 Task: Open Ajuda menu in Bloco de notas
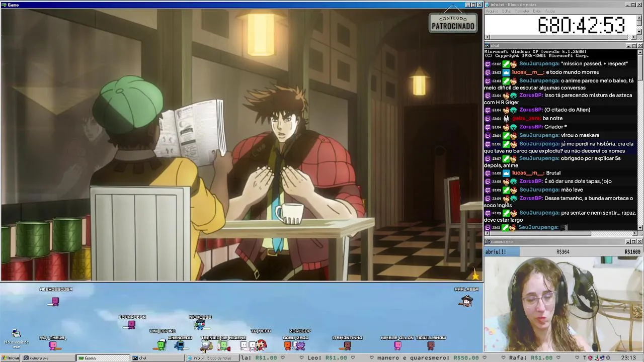click(x=550, y=11)
